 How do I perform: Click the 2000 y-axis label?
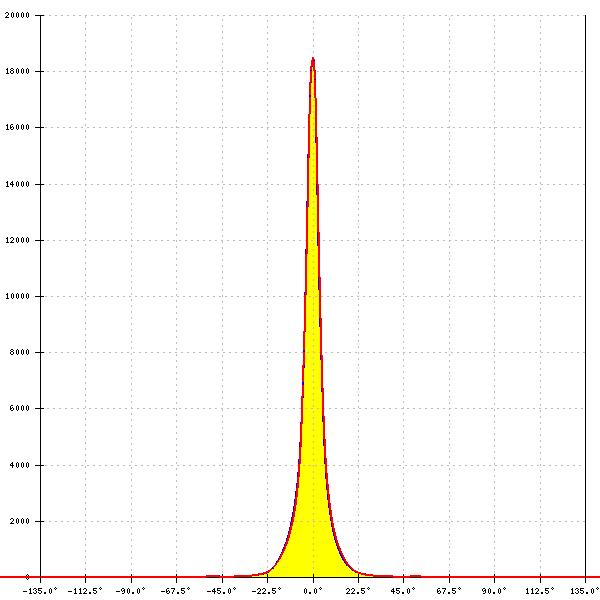point(20,521)
